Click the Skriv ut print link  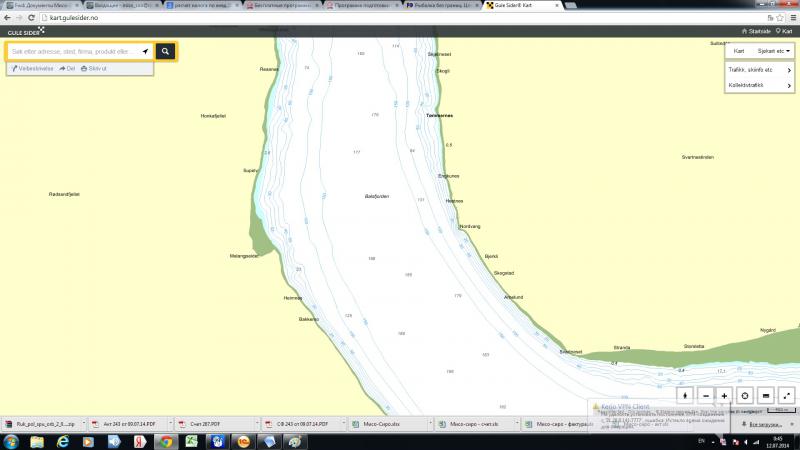pyautogui.click(x=95, y=69)
